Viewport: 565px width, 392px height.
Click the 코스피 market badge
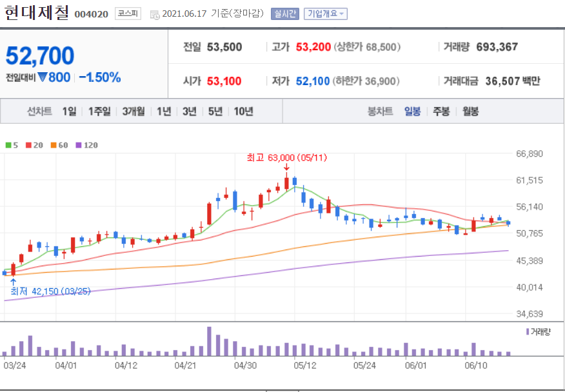128,14
